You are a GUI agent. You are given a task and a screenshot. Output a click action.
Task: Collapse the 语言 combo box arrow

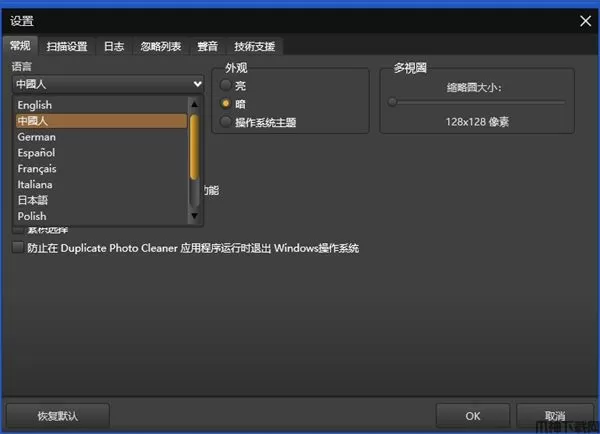(x=196, y=85)
